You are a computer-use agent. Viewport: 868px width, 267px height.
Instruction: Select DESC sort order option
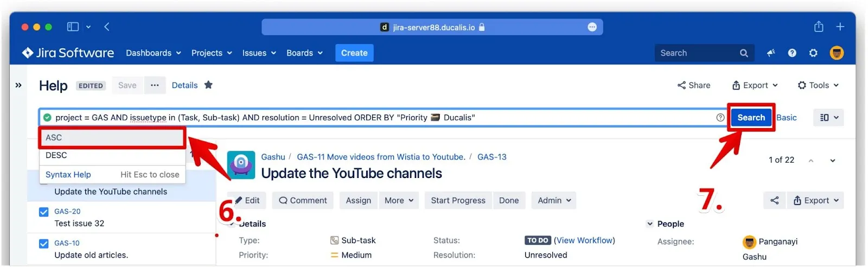pyautogui.click(x=56, y=156)
